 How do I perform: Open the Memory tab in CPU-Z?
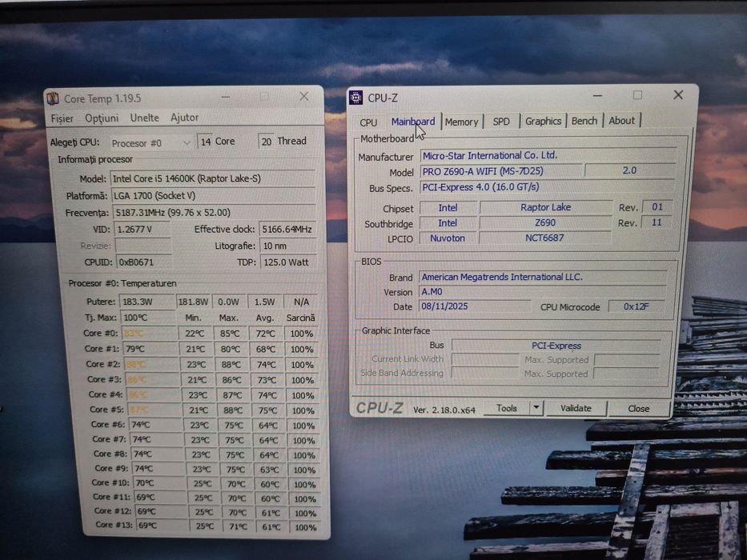pos(461,122)
